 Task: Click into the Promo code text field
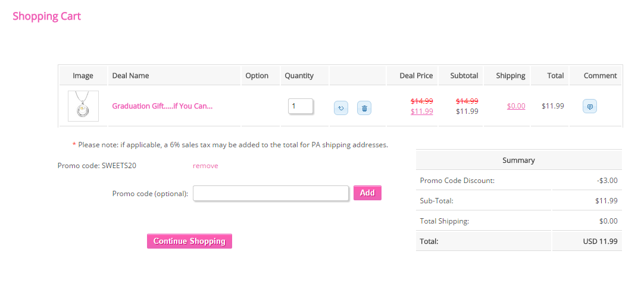coord(271,193)
